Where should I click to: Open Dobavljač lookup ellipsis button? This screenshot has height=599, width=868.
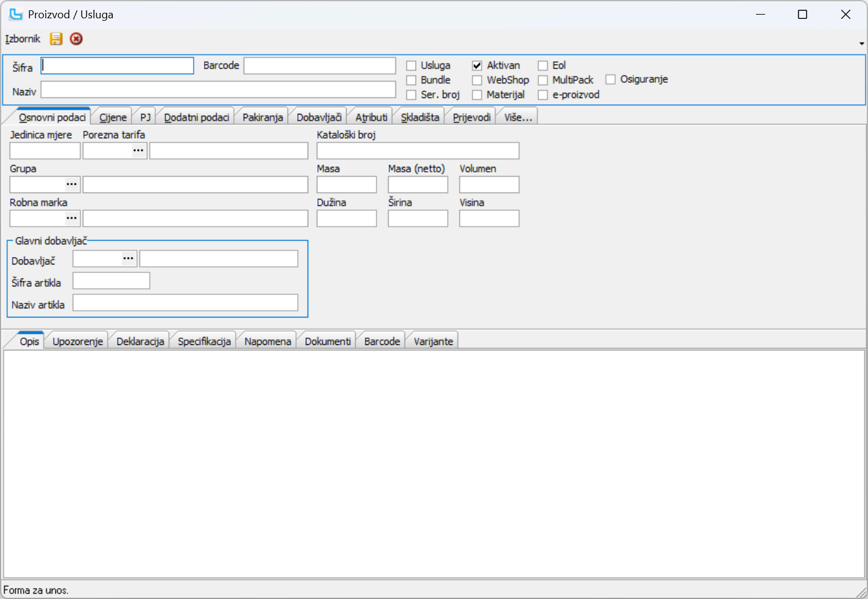point(129,259)
